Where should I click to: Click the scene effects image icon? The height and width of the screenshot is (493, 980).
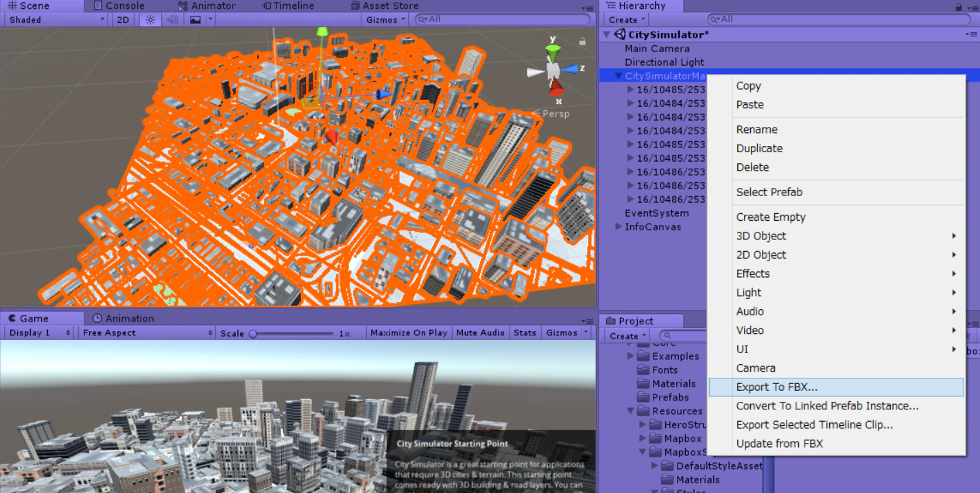[195, 20]
